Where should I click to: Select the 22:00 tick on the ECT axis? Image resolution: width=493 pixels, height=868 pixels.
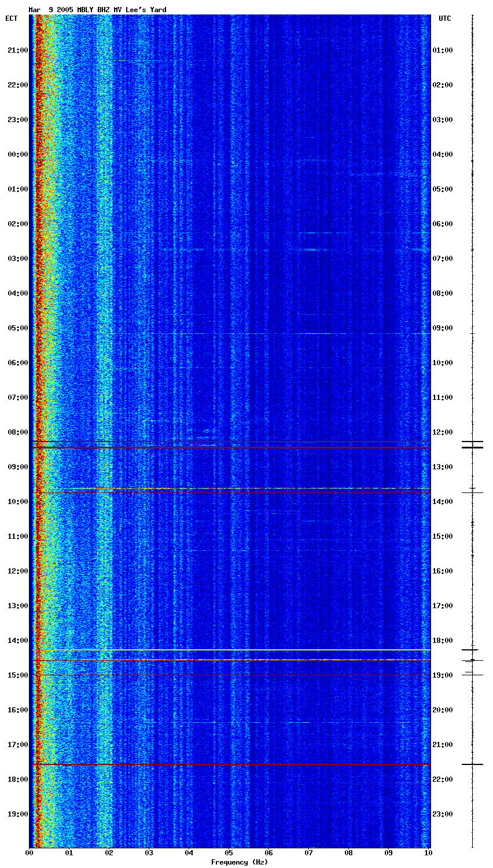tap(17, 85)
